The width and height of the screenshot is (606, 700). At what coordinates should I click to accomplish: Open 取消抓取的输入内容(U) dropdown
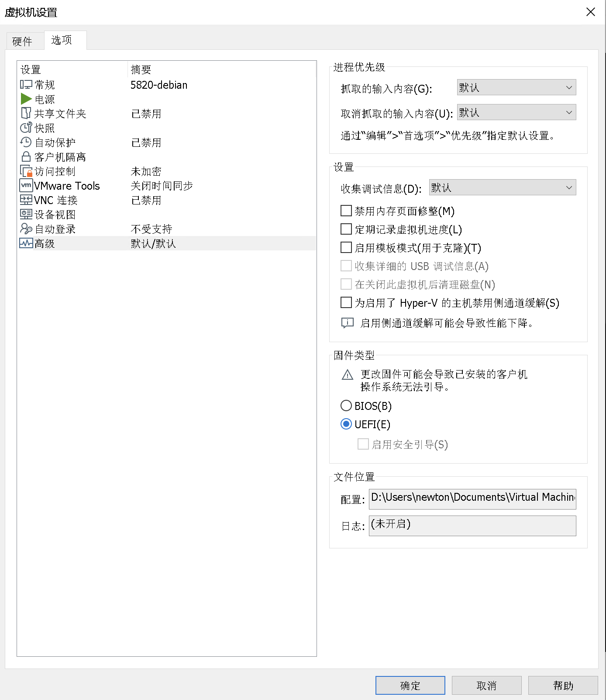(x=516, y=112)
